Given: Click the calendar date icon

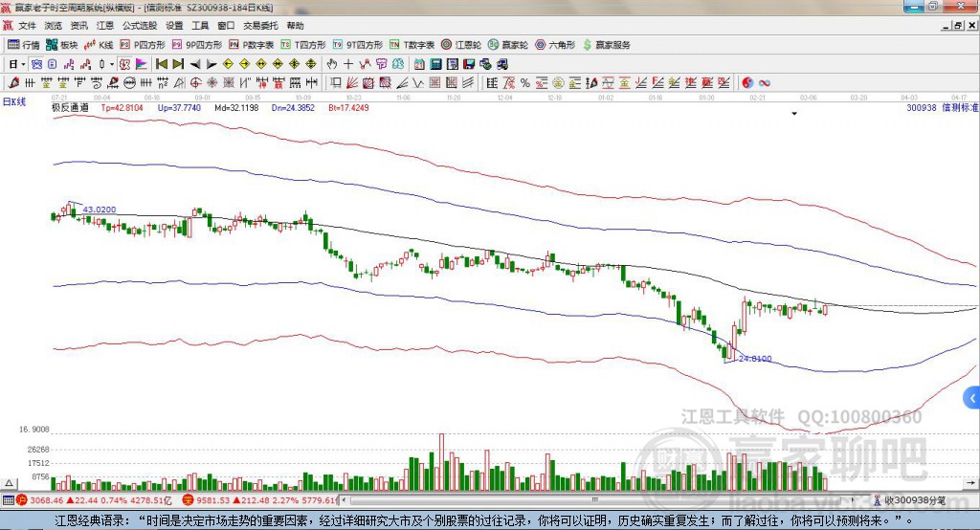Looking at the screenshot, I should pyautogui.click(x=419, y=64).
